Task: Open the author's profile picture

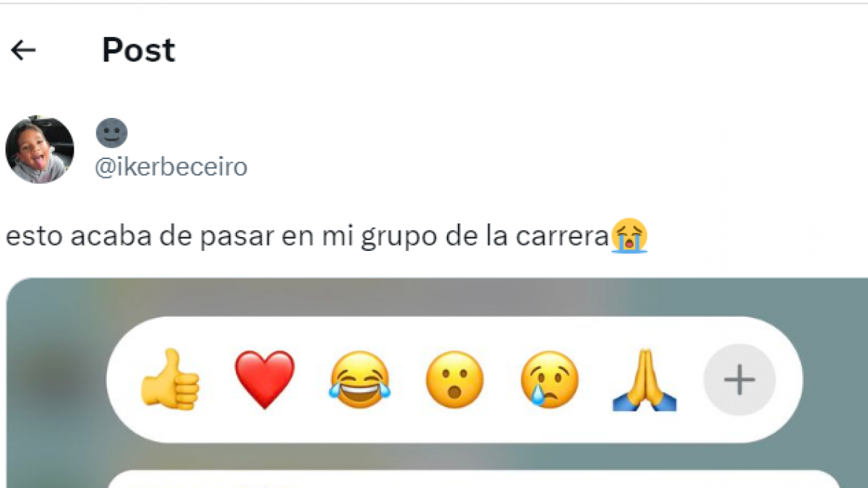Action: point(40,150)
